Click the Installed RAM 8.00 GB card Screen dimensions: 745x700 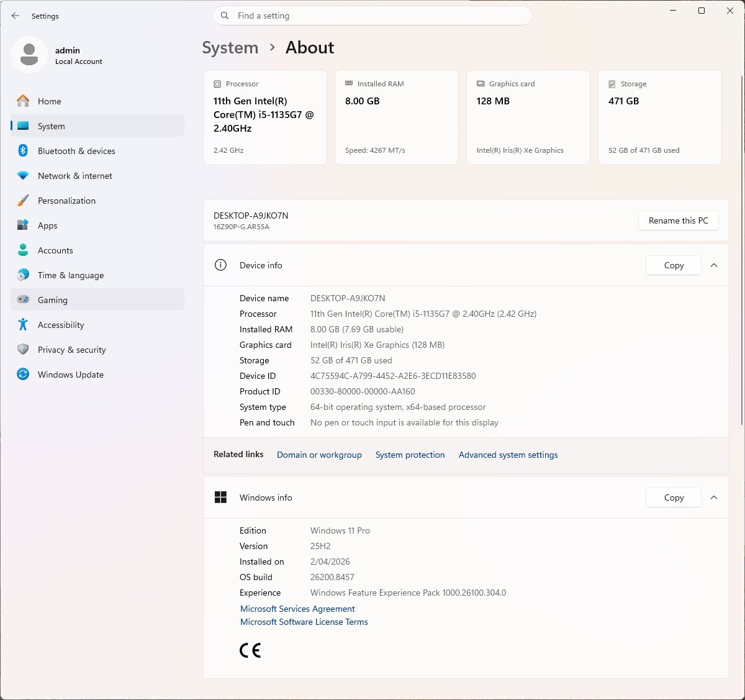pos(397,117)
